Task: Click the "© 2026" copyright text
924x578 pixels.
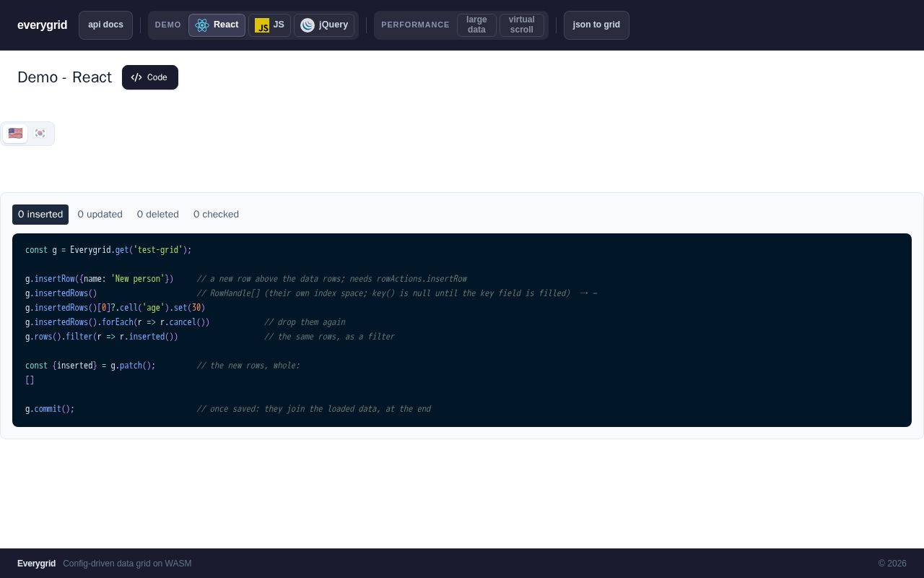Action: (x=892, y=564)
